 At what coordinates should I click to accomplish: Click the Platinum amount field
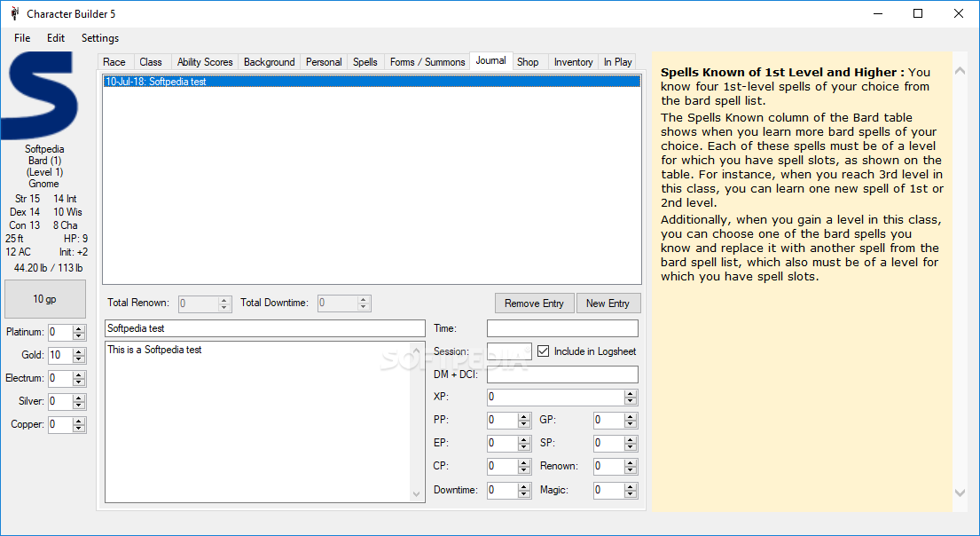[x=60, y=332]
